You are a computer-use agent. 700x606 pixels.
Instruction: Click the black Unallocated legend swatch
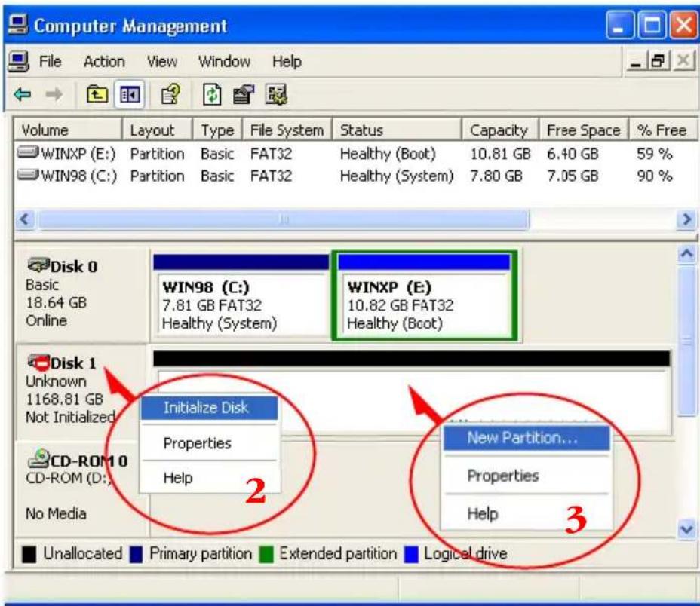[x=29, y=555]
